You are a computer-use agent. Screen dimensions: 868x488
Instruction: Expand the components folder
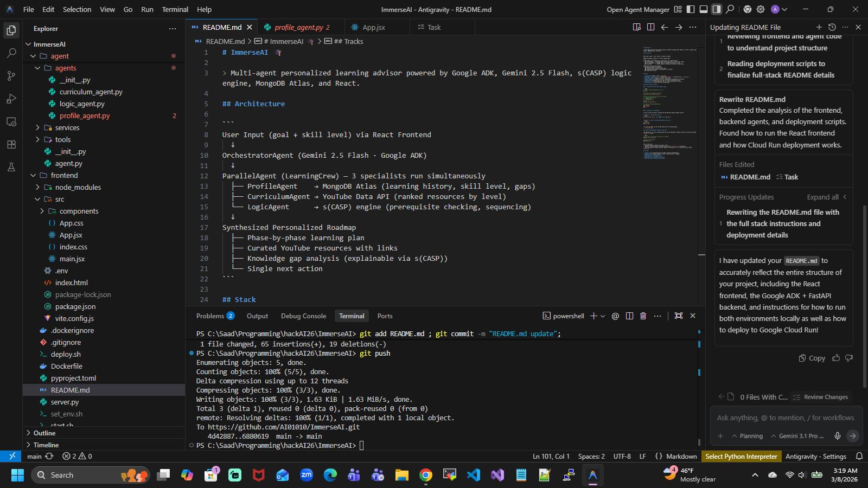click(x=42, y=211)
